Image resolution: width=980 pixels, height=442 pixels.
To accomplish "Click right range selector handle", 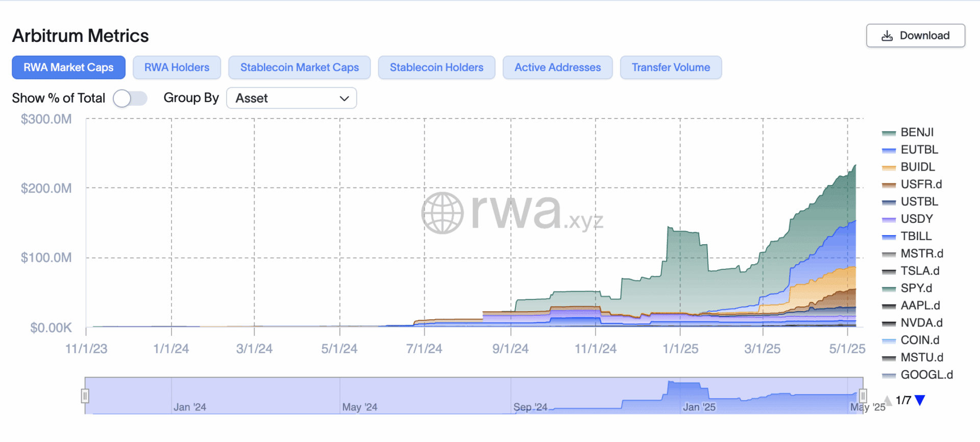I will click(863, 396).
